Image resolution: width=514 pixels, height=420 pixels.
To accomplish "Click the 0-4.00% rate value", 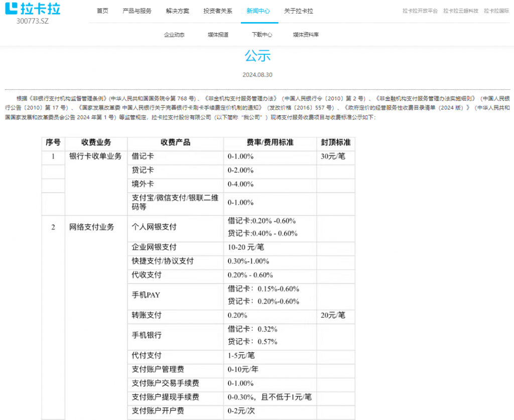I will coord(240,184).
